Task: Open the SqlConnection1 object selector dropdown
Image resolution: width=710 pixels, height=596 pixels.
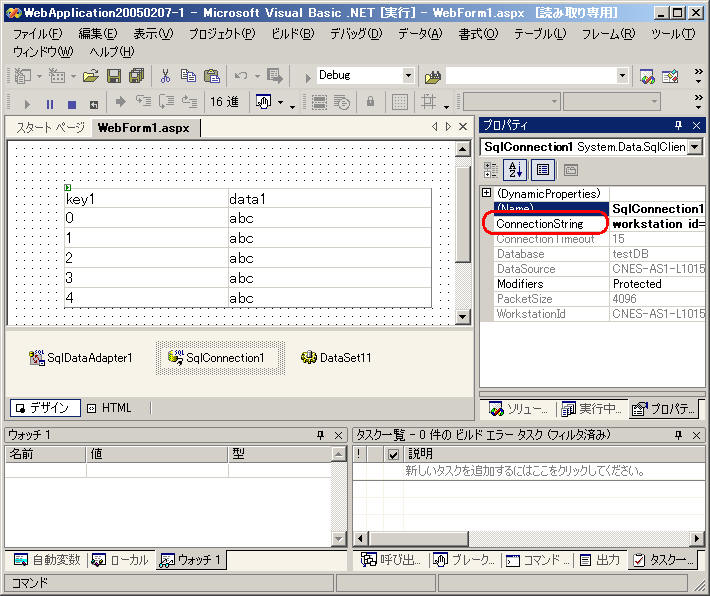Action: pos(694,147)
